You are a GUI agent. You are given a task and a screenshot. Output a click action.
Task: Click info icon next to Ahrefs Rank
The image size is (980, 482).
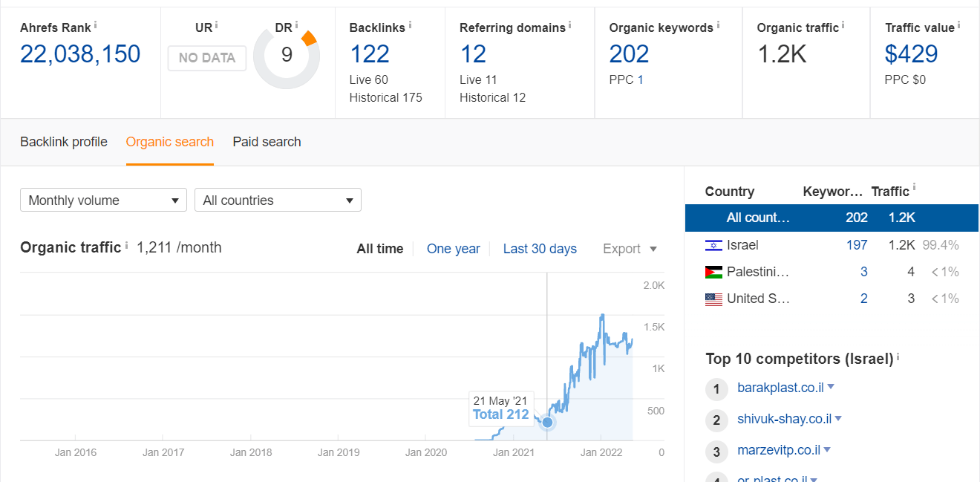(96, 25)
